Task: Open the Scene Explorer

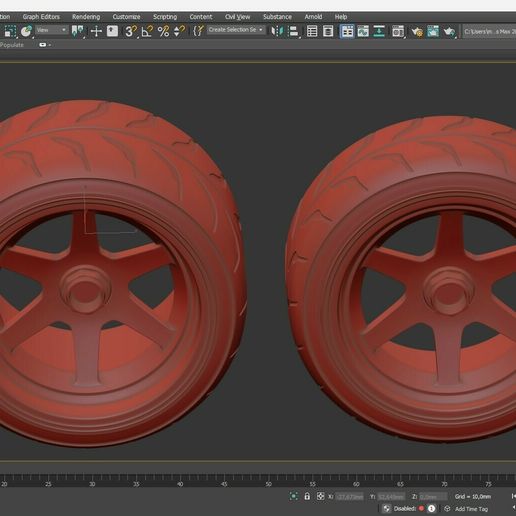Action: point(312,31)
